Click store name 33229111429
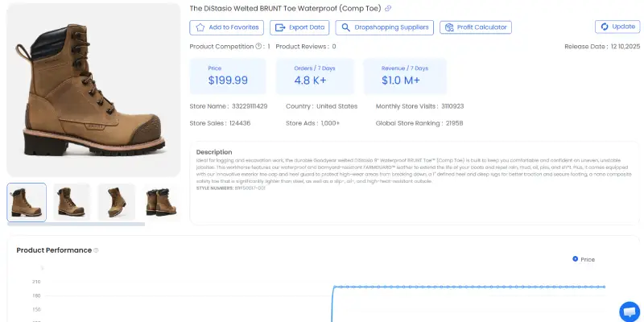644x322 pixels. tap(250, 106)
